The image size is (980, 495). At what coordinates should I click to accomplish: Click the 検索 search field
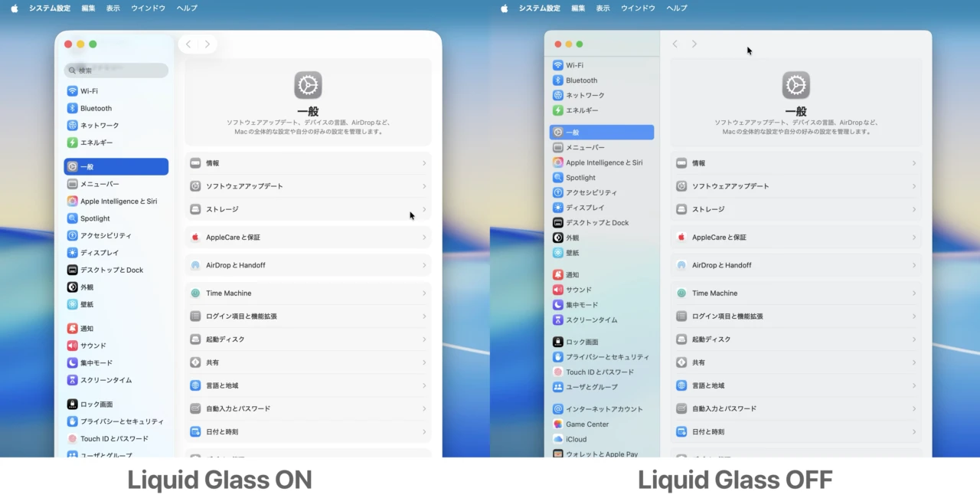point(116,70)
